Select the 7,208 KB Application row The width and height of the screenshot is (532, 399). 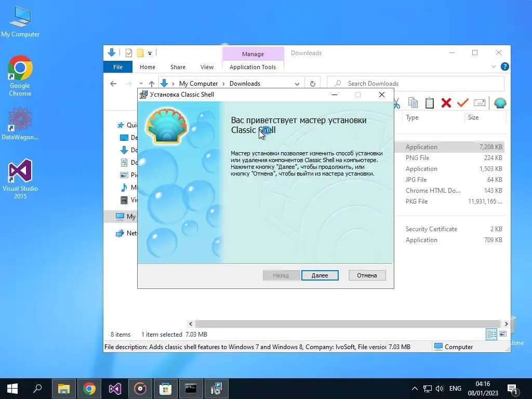[449, 147]
